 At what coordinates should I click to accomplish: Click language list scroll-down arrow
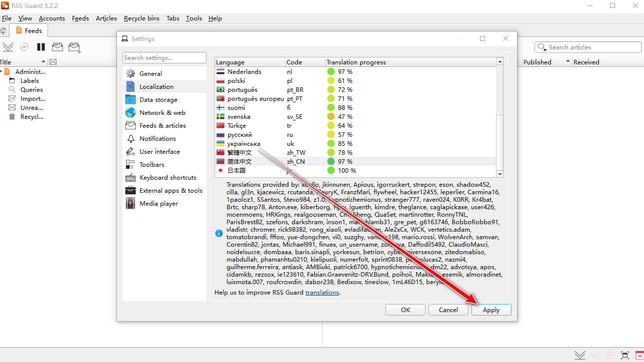pos(499,174)
